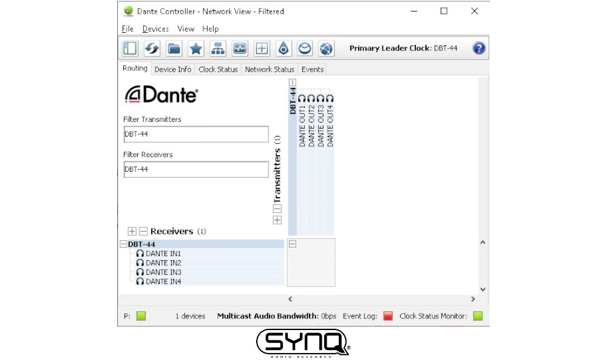Open the network hierarchy toolbar icon
The image size is (607, 364).
pos(218,49)
